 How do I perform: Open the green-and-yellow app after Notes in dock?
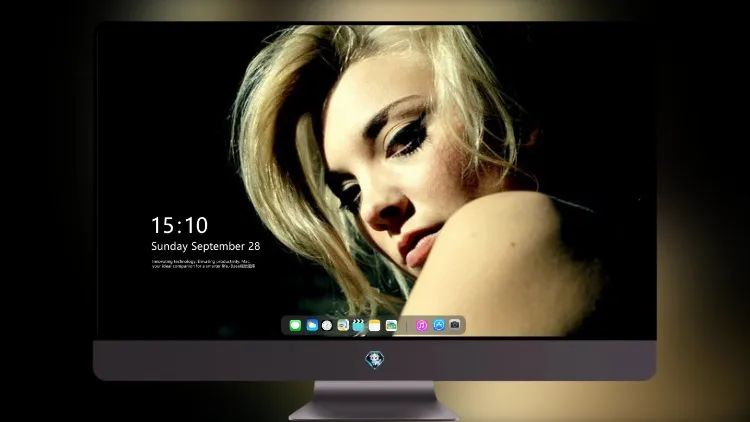tap(391, 325)
